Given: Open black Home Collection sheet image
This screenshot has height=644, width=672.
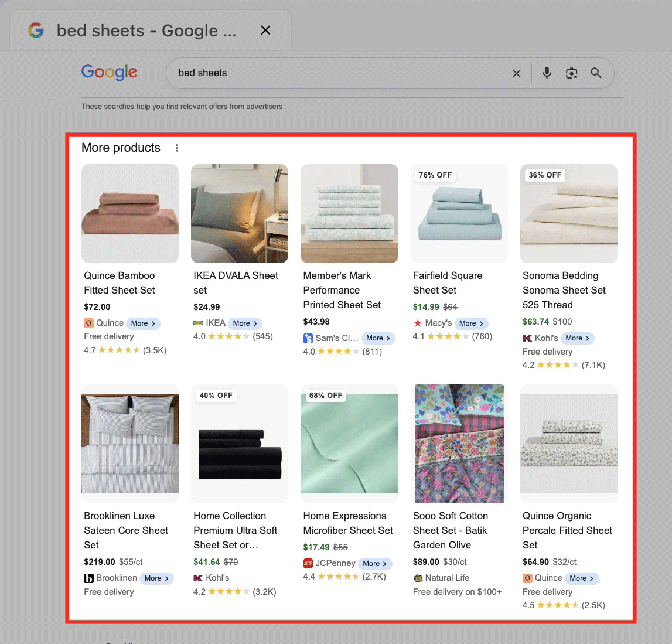Looking at the screenshot, I should [240, 444].
